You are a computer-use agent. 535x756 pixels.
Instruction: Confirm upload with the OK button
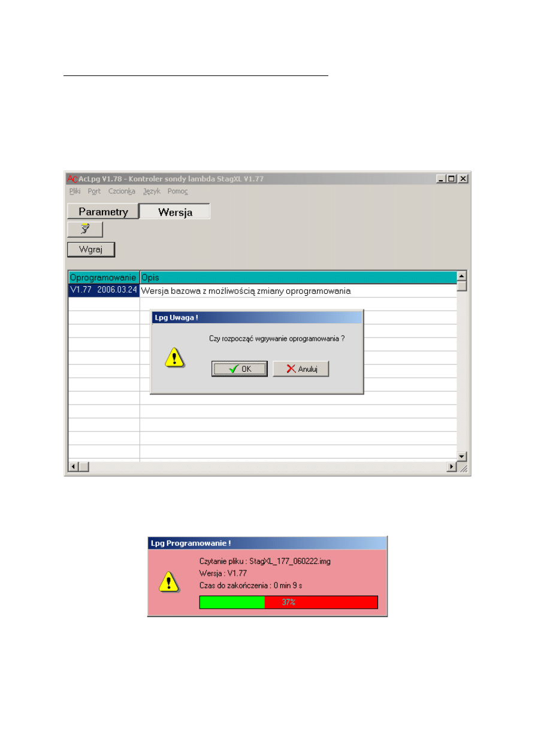pyautogui.click(x=240, y=369)
